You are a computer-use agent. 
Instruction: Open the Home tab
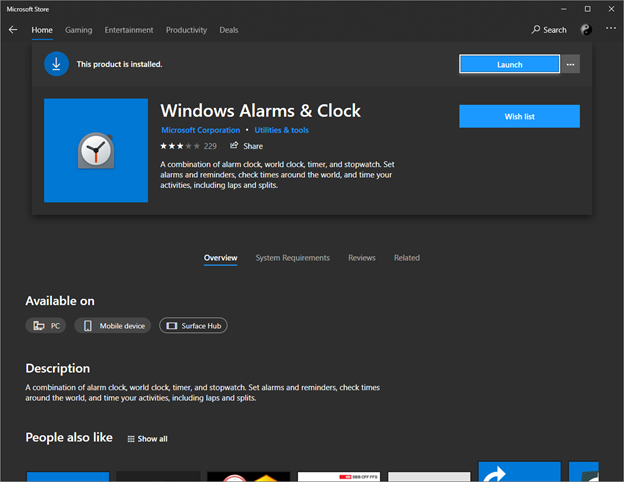coord(42,30)
